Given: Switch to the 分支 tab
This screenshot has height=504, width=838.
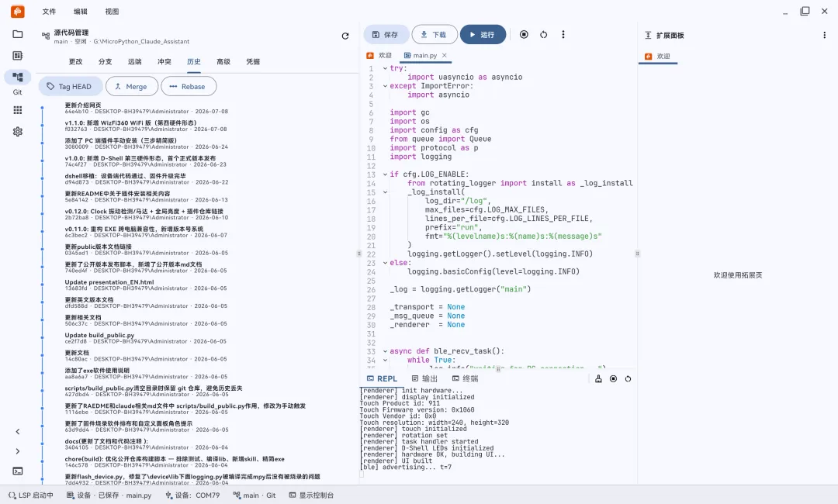Looking at the screenshot, I should (106, 61).
